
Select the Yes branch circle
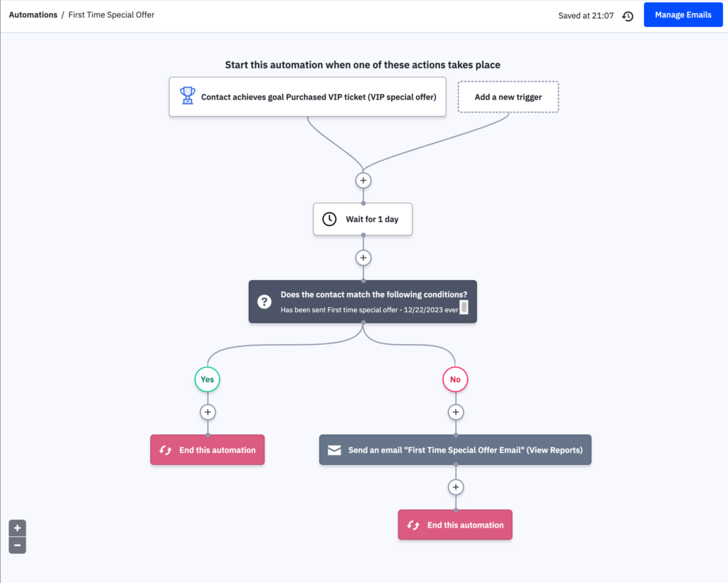click(207, 379)
